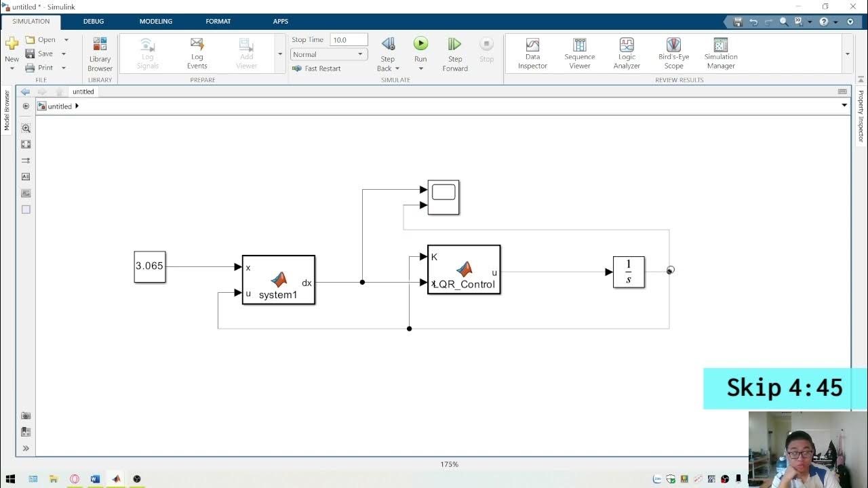Viewport: 868px width, 488px height.
Task: Select the system1 MATLAB function block
Action: (x=279, y=280)
